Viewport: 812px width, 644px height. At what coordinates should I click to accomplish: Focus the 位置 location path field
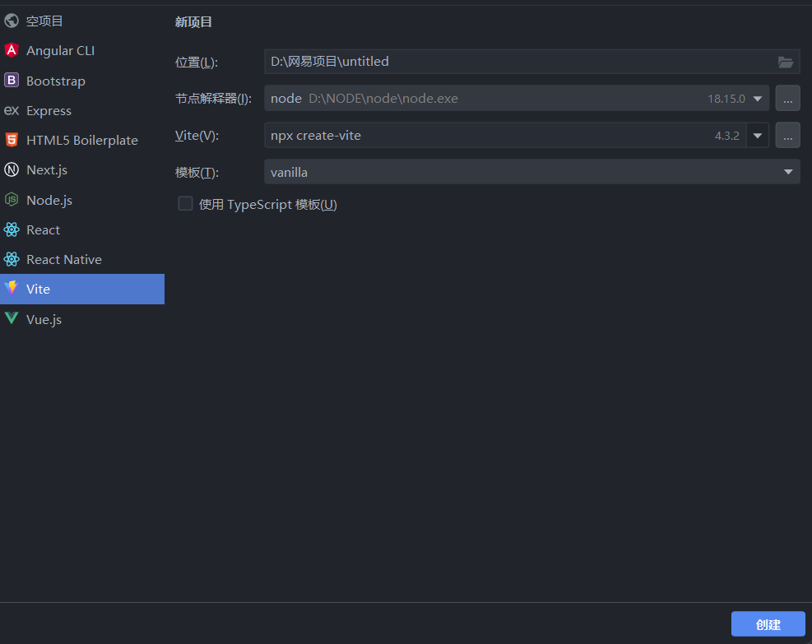coord(531,62)
